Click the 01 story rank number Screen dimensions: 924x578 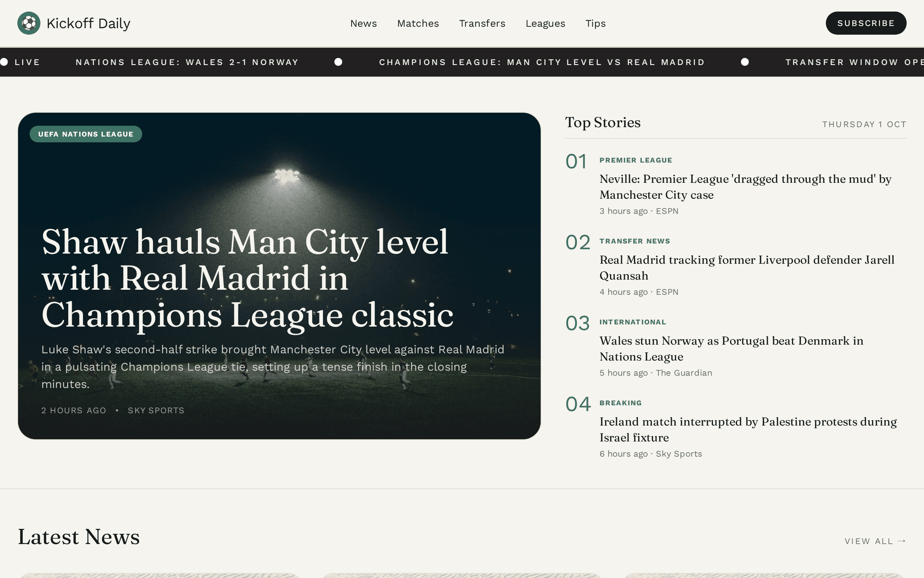(x=576, y=162)
